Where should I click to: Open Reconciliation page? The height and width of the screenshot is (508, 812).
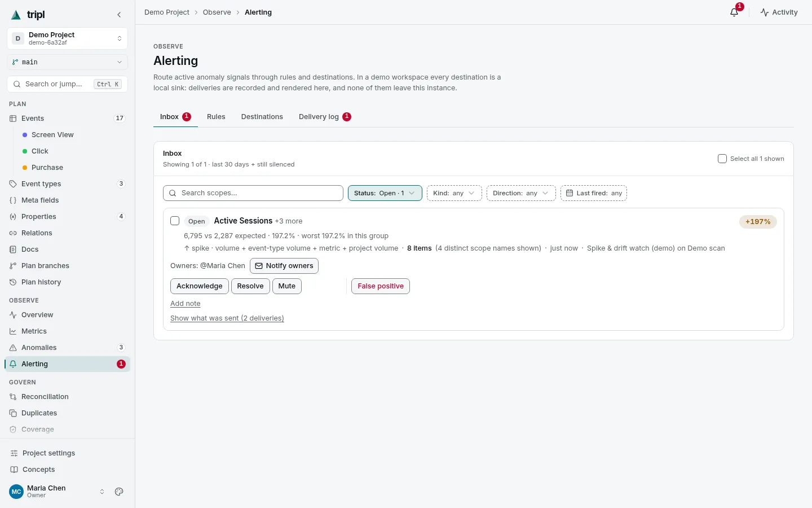(68, 397)
